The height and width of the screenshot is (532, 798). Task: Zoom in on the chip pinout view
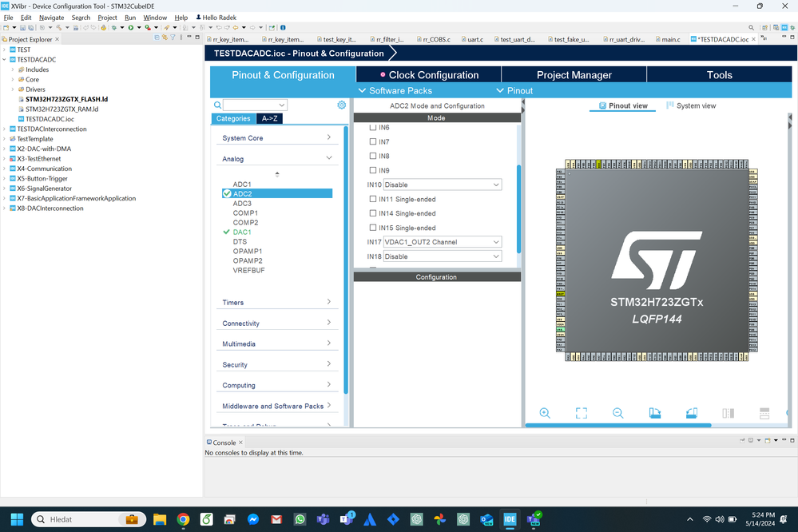(x=545, y=413)
